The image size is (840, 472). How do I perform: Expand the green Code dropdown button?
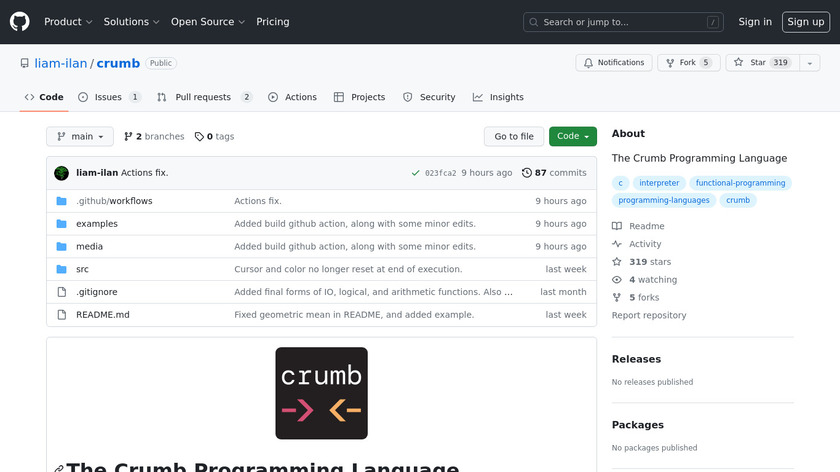[572, 137]
